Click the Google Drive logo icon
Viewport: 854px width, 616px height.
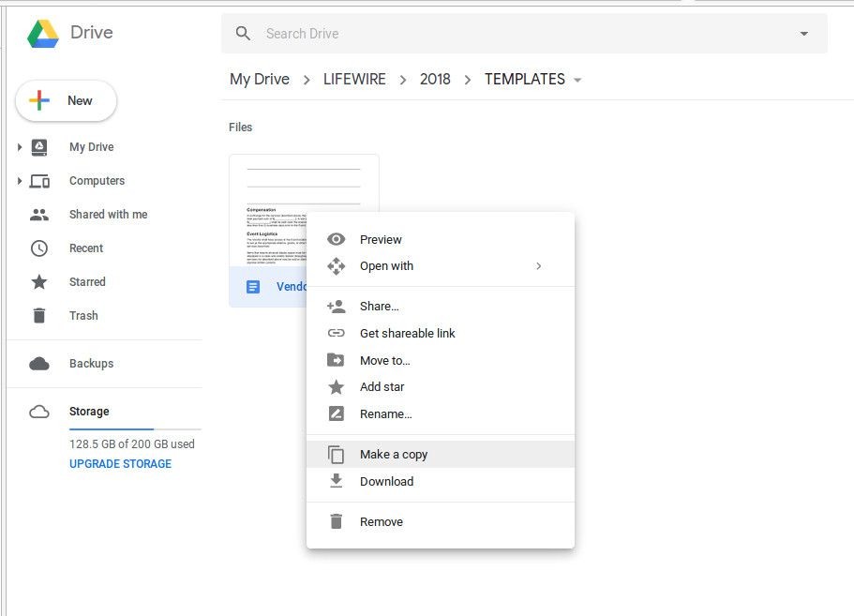tap(43, 34)
